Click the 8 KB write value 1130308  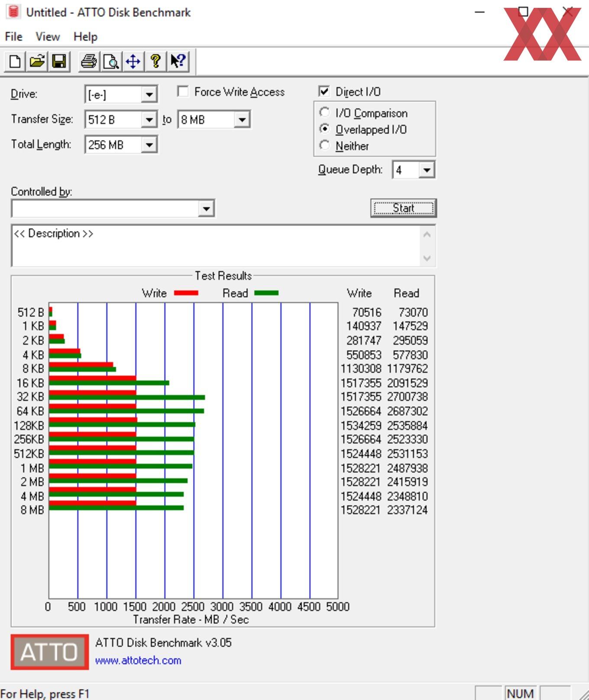point(361,368)
